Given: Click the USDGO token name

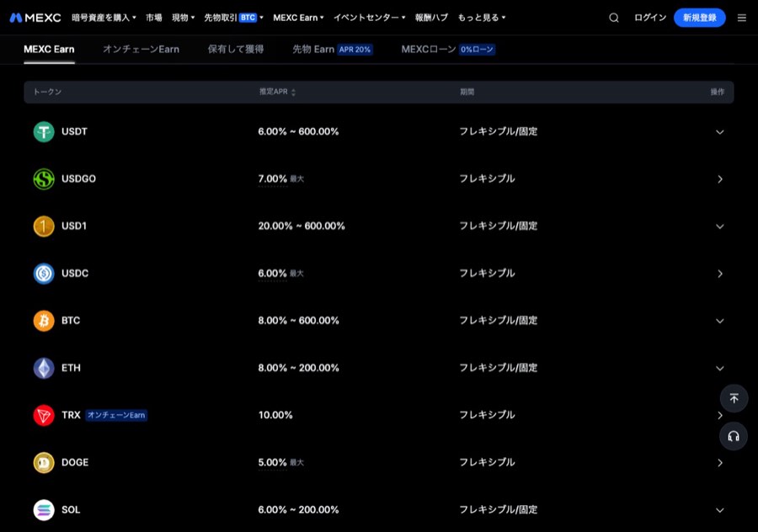Looking at the screenshot, I should (x=79, y=178).
